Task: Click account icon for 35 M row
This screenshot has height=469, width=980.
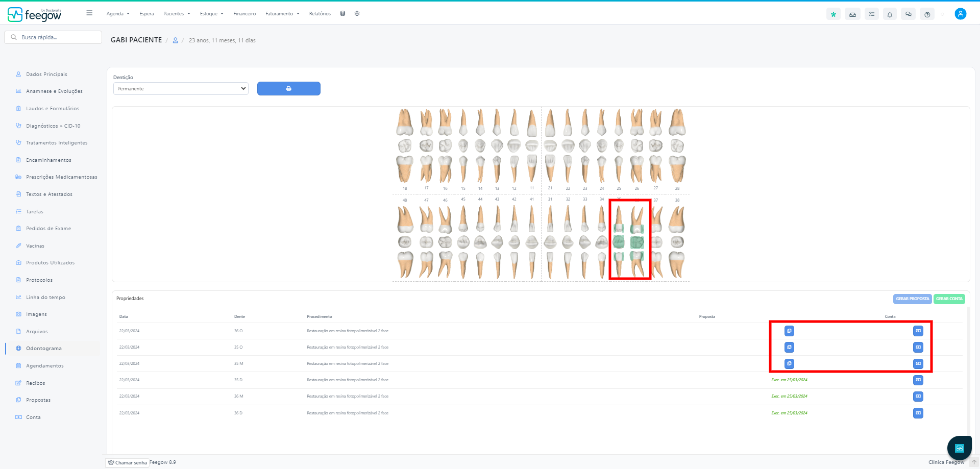Action: (x=918, y=363)
